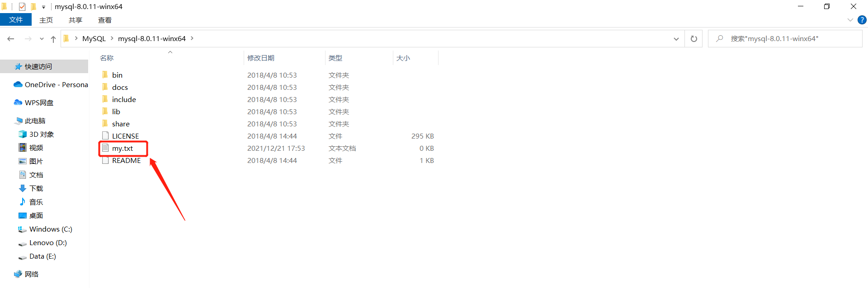Select the share folder icon
The height and width of the screenshot is (288, 868).
(x=105, y=123)
